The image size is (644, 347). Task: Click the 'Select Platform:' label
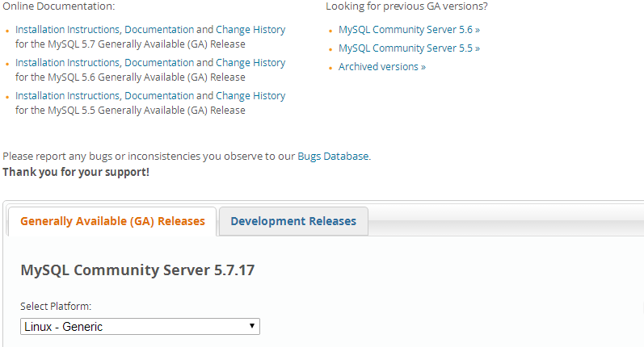pyautogui.click(x=56, y=307)
